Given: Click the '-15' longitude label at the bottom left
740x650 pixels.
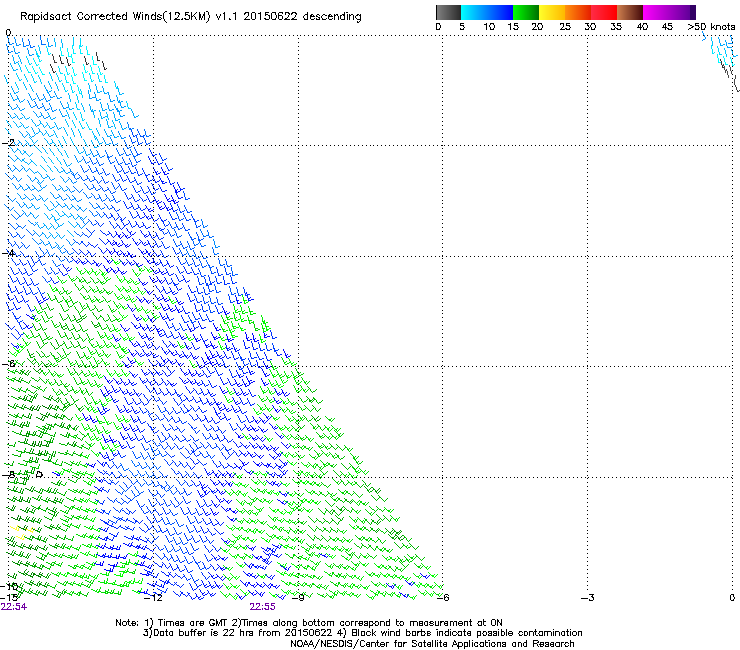Looking at the screenshot, I should pyautogui.click(x=9, y=597).
